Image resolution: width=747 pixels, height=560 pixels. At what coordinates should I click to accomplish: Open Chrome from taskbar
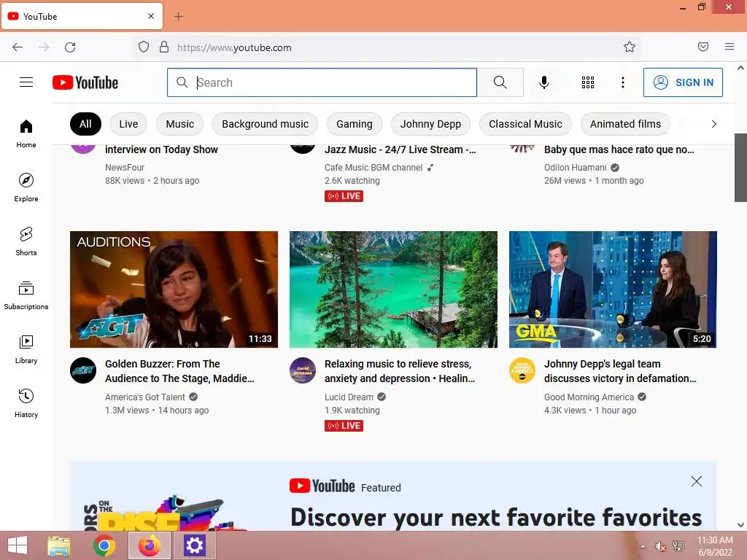click(104, 545)
